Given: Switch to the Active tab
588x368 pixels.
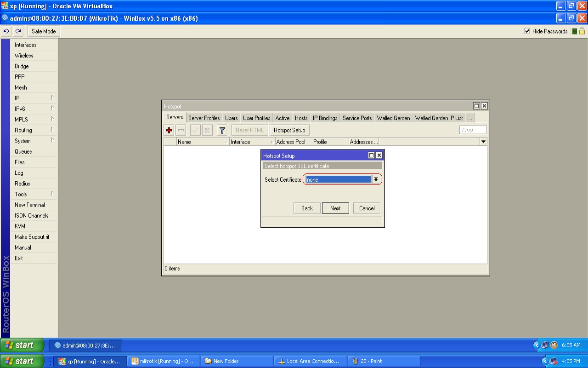Looking at the screenshot, I should (283, 118).
